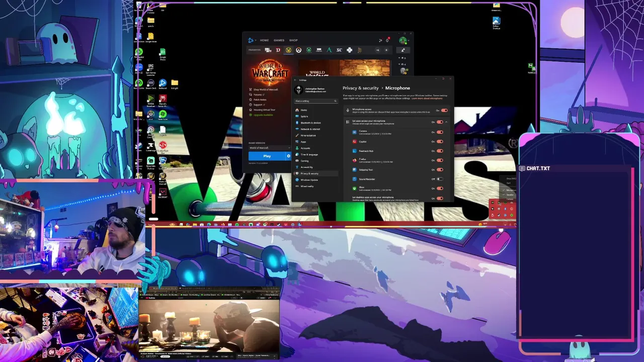The height and width of the screenshot is (362, 644).
Task: Open Windows Update settings page
Action: [316, 179]
